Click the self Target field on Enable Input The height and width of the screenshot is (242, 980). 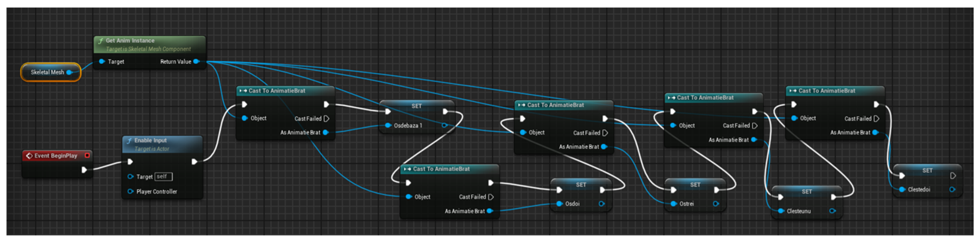(x=163, y=177)
